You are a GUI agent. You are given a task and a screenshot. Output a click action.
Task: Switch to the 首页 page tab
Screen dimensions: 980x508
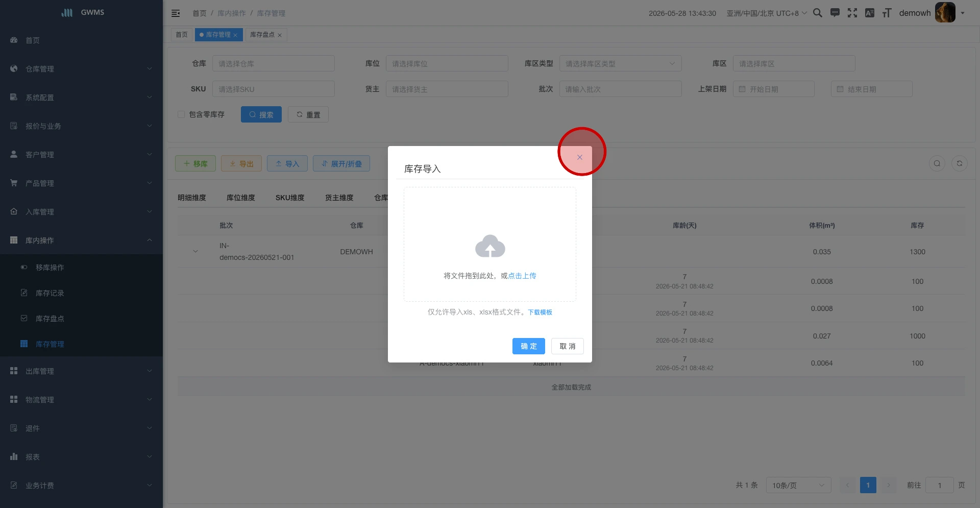pos(182,35)
